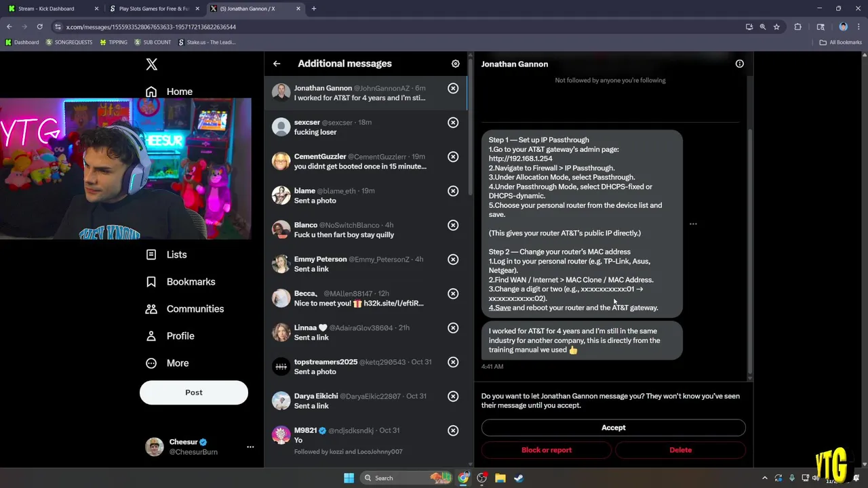The image size is (868, 488).
Task: Open Communities in X sidebar
Action: pyautogui.click(x=184, y=308)
